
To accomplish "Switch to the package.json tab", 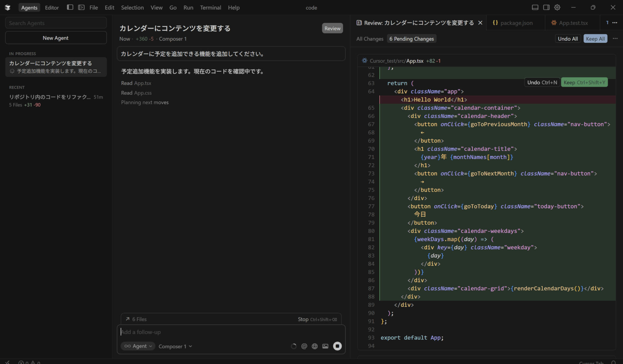I will [516, 23].
